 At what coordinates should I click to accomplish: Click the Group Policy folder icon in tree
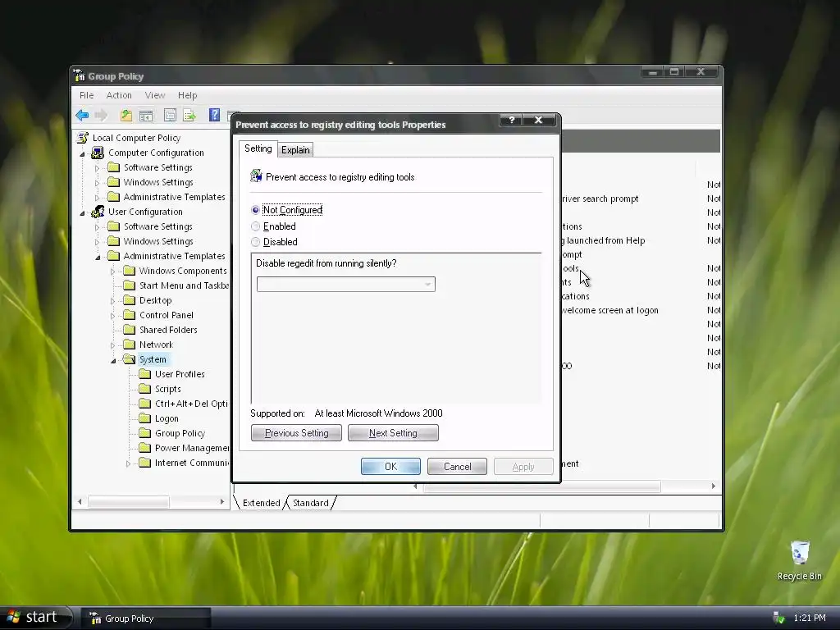[144, 433]
